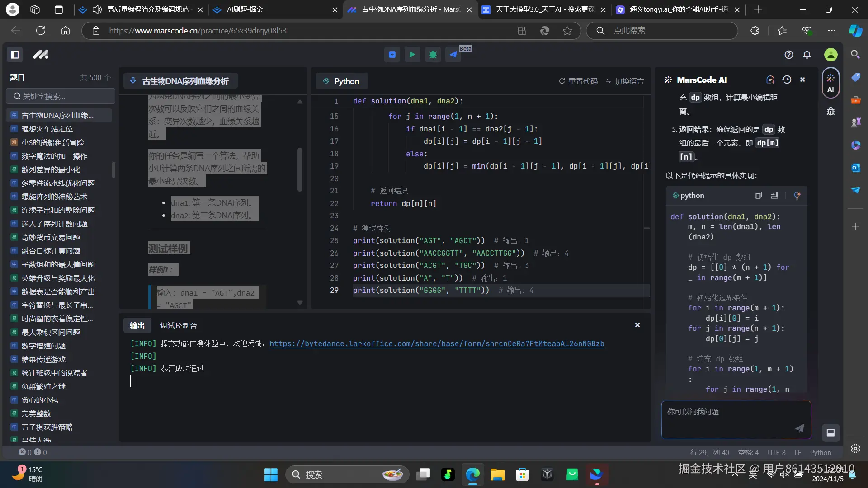Expand the problem title dropdown arrow

(x=133, y=81)
